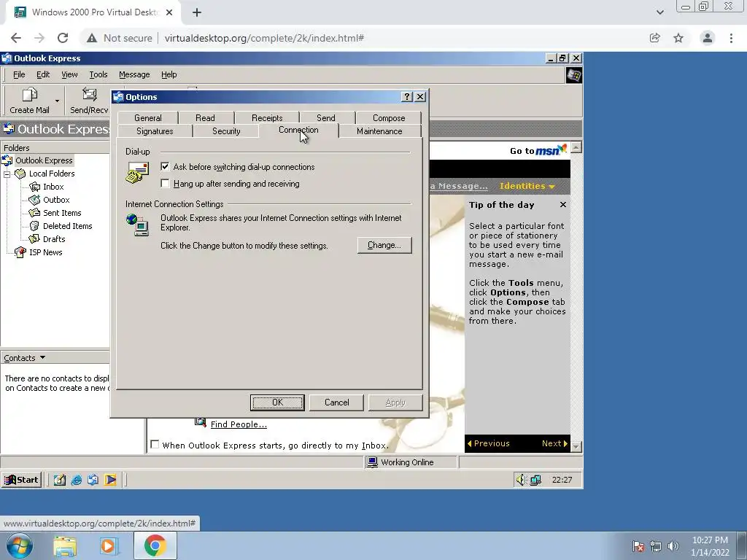The height and width of the screenshot is (560, 747).
Task: Click the Working Online status icon
Action: 373,462
